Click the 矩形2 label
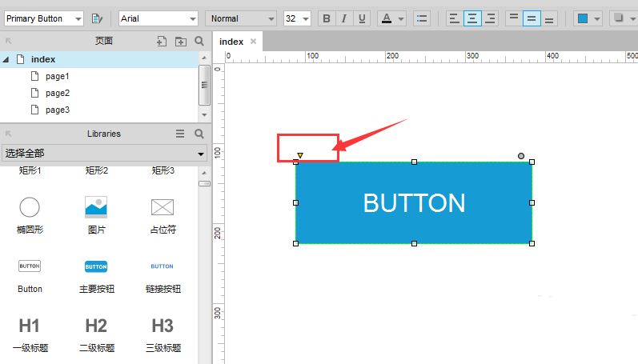Screen dimensions: 638x364 click(x=96, y=170)
